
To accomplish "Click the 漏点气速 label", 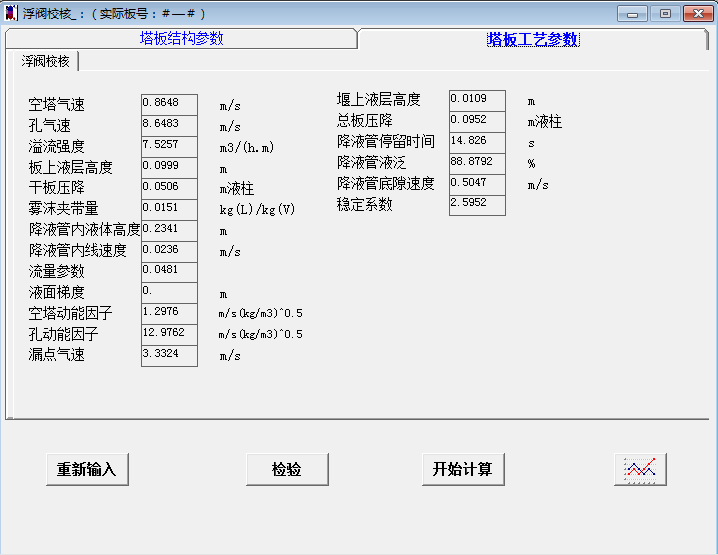I will point(56,355).
